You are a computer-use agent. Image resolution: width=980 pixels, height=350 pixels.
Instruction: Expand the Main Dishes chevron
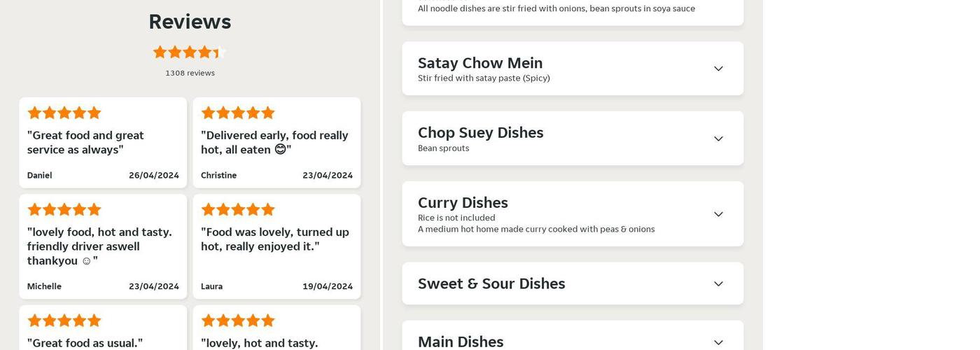[718, 342]
